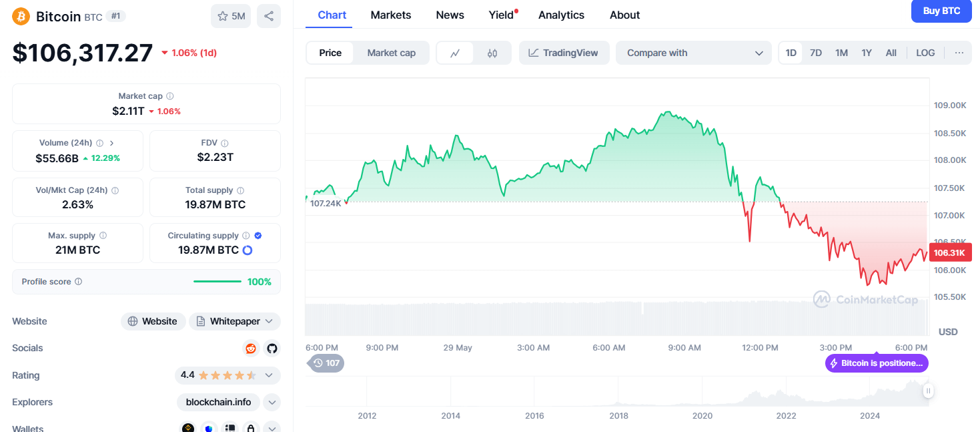This screenshot has height=432, width=980.
Task: Select 1D time range
Action: 791,53
